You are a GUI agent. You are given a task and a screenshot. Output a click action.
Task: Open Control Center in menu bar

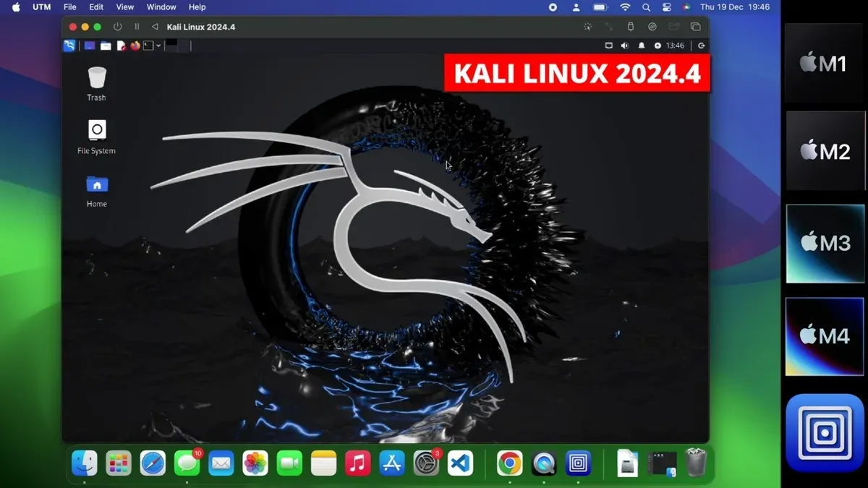(x=666, y=7)
